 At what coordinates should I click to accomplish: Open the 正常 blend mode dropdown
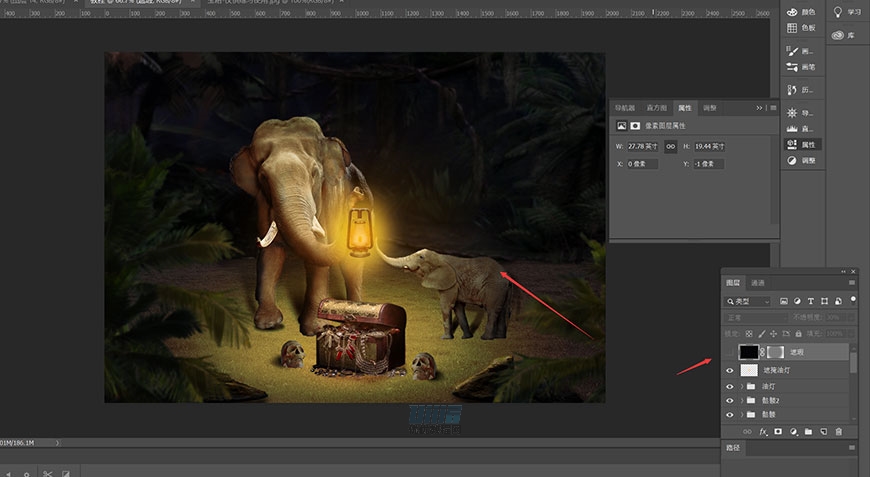(756, 318)
